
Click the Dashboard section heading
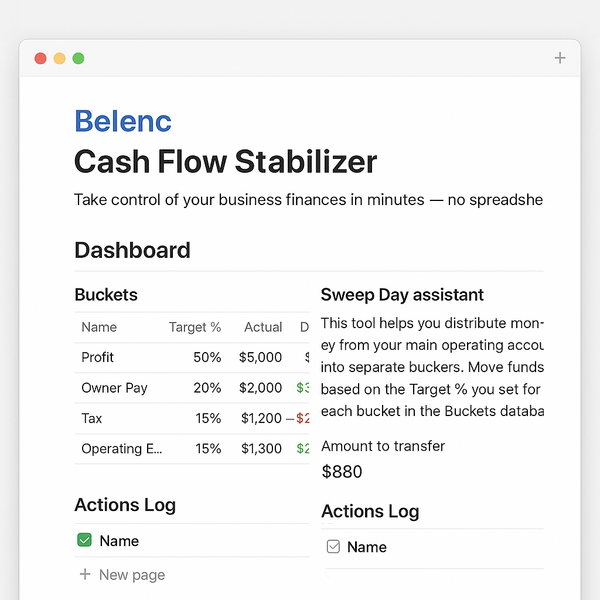coord(132,250)
